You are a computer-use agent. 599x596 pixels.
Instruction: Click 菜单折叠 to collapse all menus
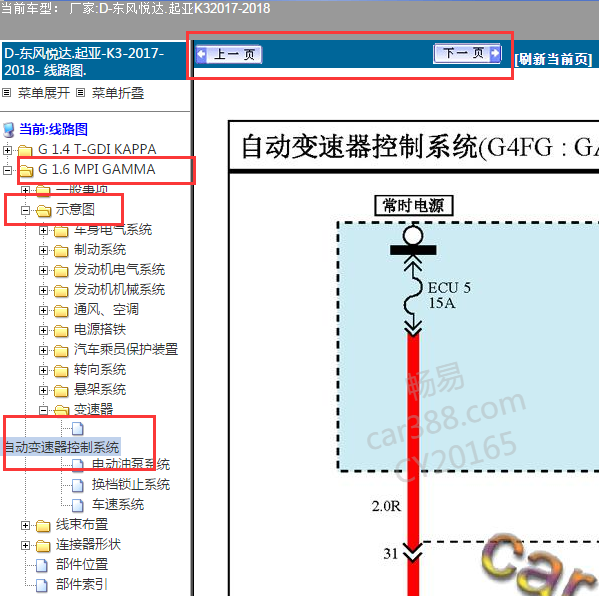coord(118,93)
